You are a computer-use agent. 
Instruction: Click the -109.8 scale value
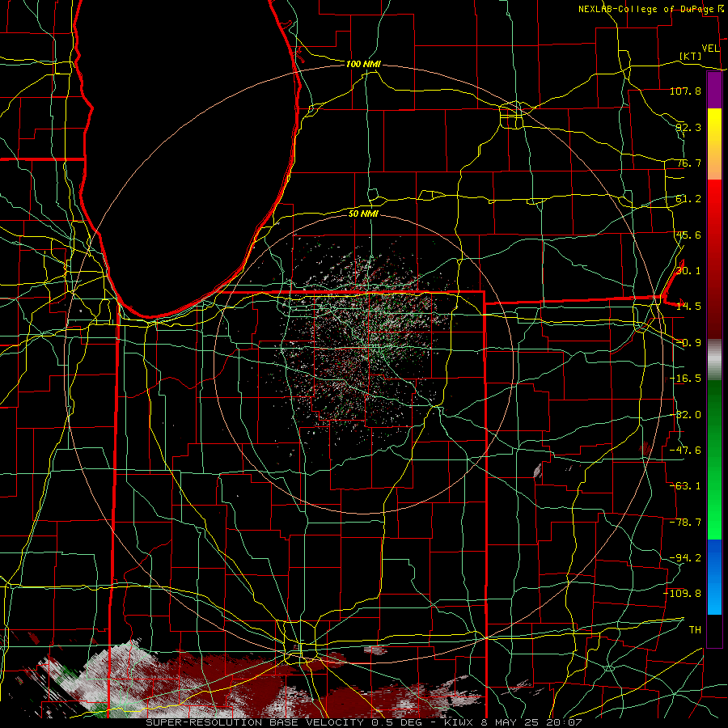pos(683,594)
